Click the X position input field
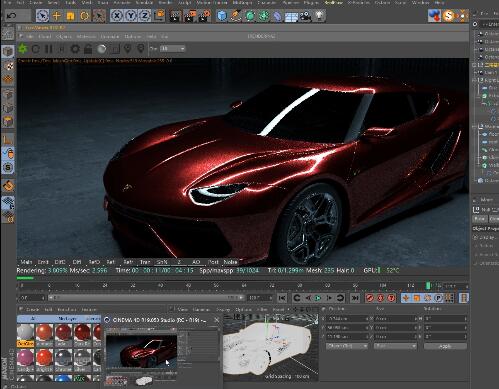The height and width of the screenshot is (389, 499). pyautogui.click(x=347, y=319)
